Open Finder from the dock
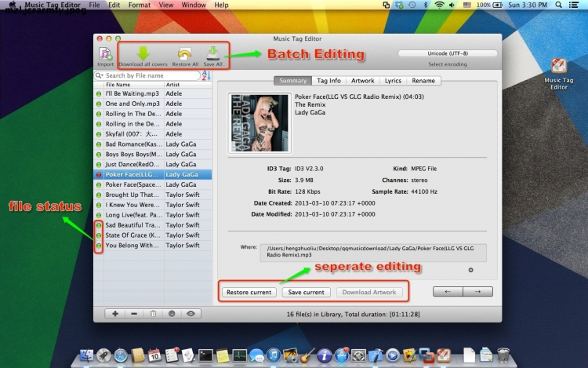The image size is (588, 368). 86,355
